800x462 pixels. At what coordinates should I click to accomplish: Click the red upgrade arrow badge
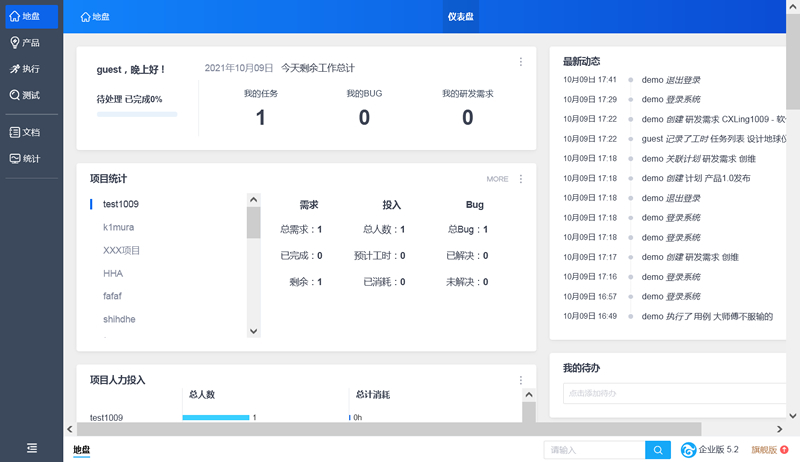[784, 450]
